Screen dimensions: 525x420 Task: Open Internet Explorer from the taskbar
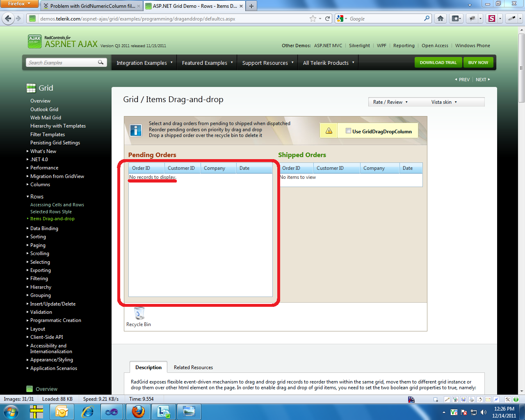(87, 411)
